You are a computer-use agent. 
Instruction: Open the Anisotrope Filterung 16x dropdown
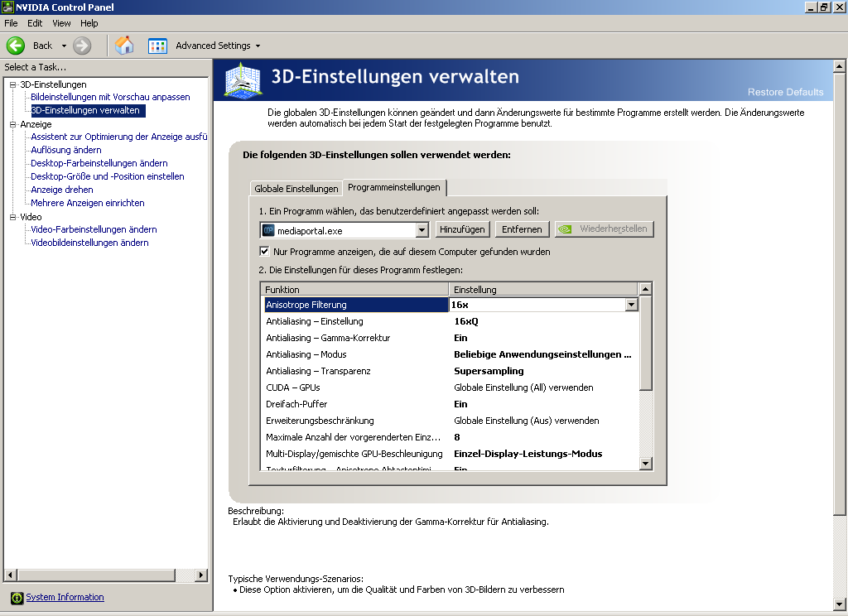[632, 305]
